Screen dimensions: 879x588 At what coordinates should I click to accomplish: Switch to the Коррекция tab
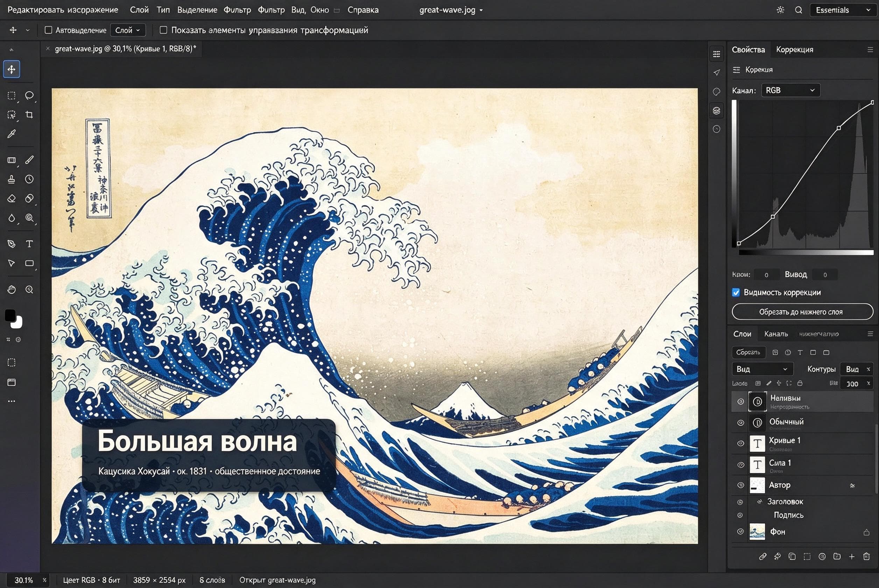(795, 49)
